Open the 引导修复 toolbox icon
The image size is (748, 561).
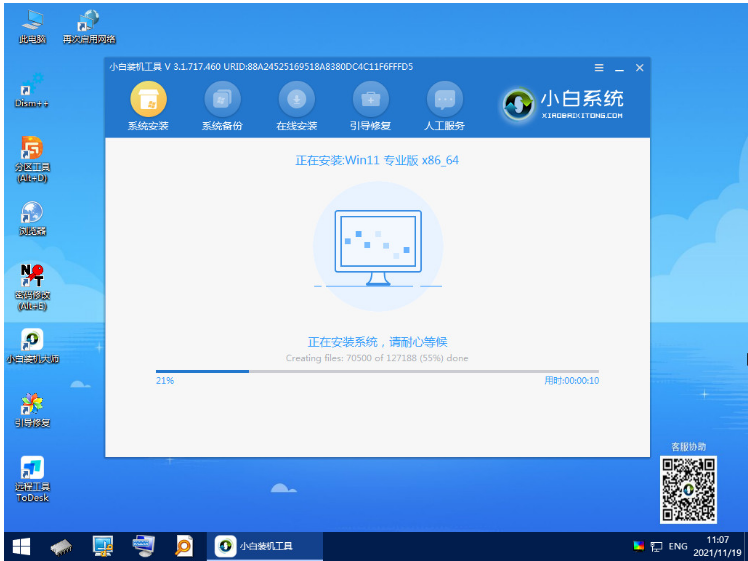370,99
